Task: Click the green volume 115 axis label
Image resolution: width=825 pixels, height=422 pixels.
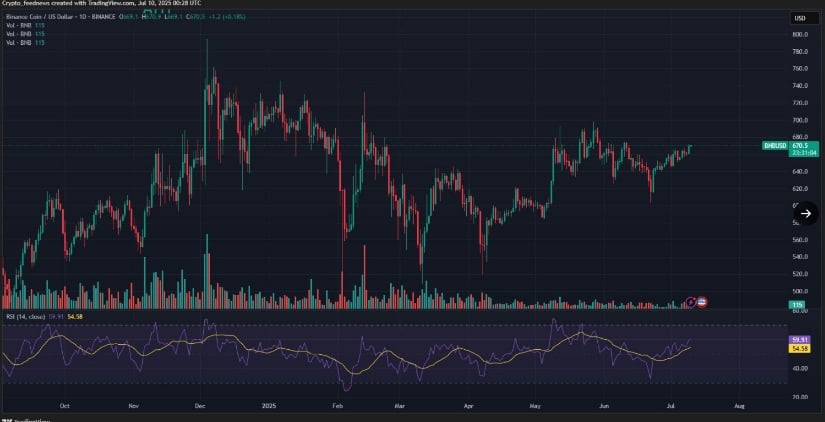Action: coord(798,305)
